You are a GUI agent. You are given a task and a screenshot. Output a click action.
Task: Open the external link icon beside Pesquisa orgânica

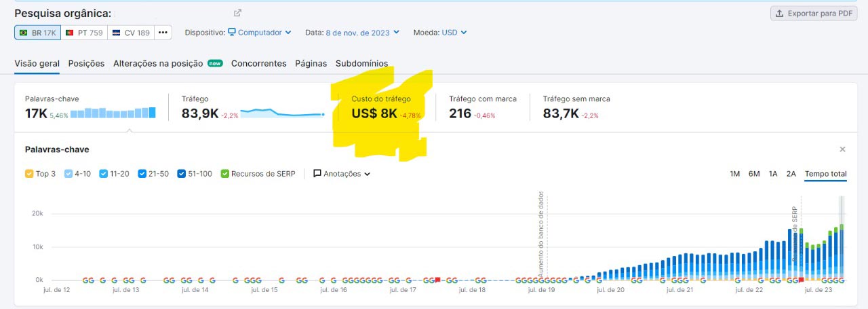237,13
